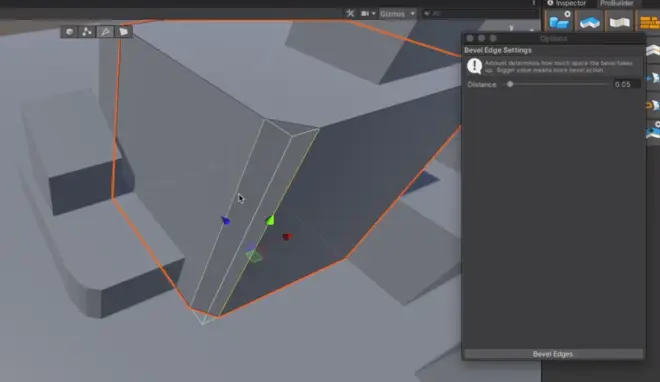Minimize the Options window
This screenshot has height=382, width=660.
click(482, 38)
